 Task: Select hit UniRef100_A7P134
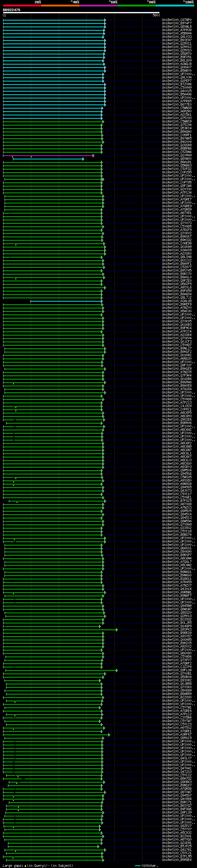pos(177,192)
